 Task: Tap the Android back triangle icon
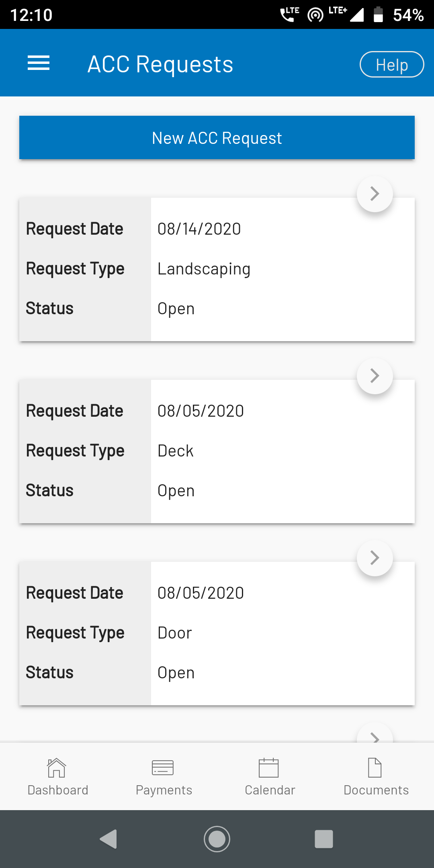coord(108,839)
